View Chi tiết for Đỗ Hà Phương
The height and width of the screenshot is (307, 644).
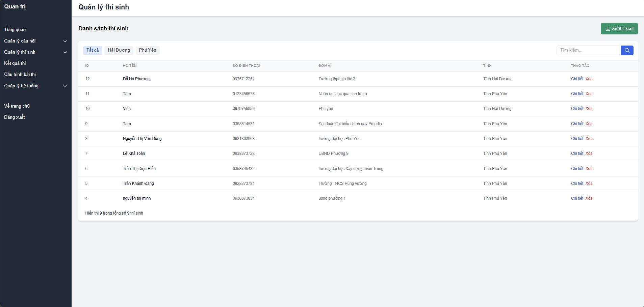[577, 79]
